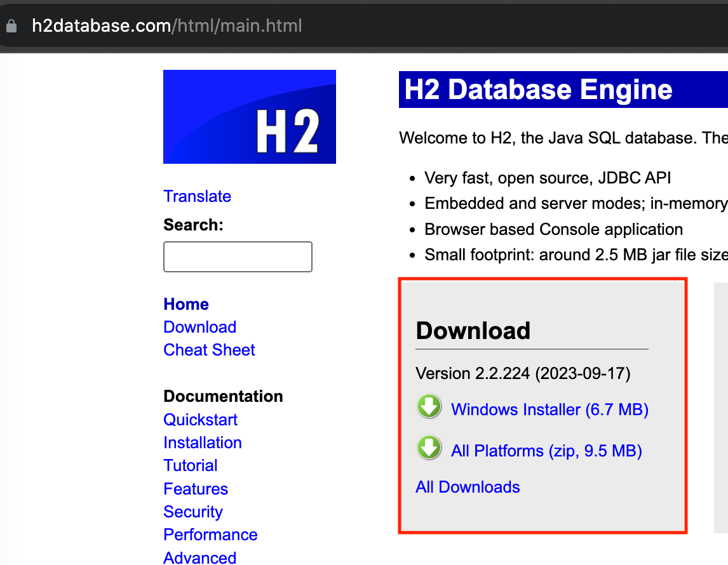728x565 pixels.
Task: Click the 'Welcome to H2' intro sentence
Action: (x=563, y=138)
